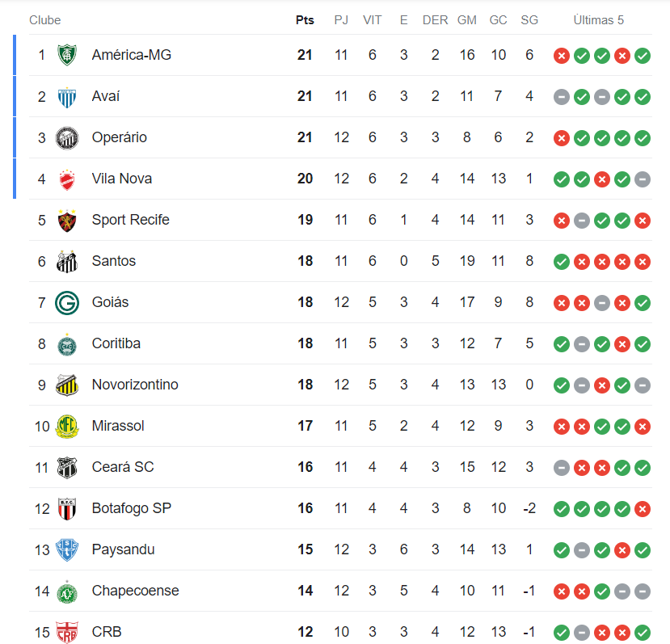Open the Chapecoense team name link
This screenshot has width=670, height=644.
(x=135, y=591)
